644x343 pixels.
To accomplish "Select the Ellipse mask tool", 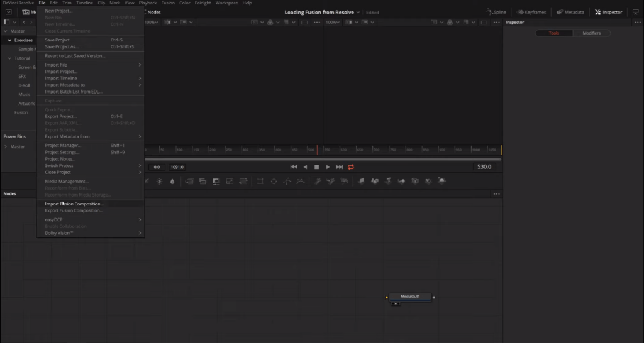I will click(274, 182).
